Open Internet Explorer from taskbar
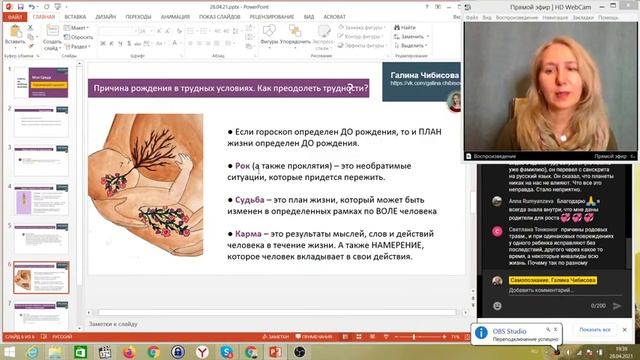 [x=32, y=352]
